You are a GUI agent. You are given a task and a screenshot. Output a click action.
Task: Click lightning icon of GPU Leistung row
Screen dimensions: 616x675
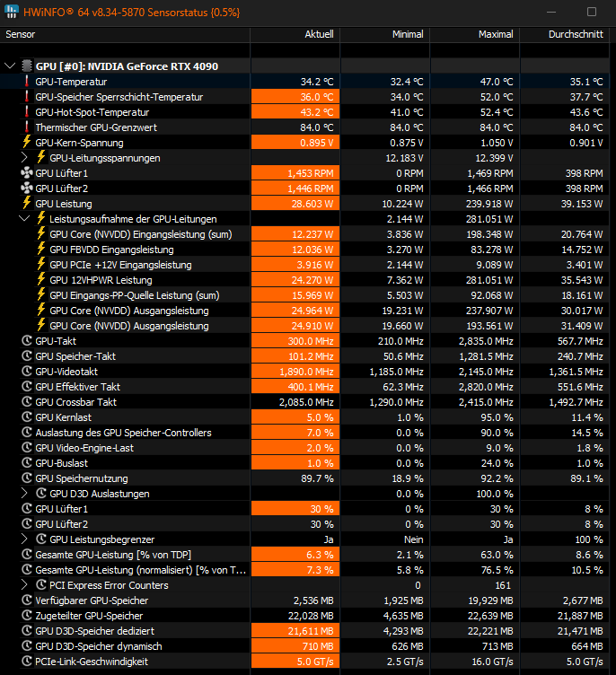coord(27,203)
